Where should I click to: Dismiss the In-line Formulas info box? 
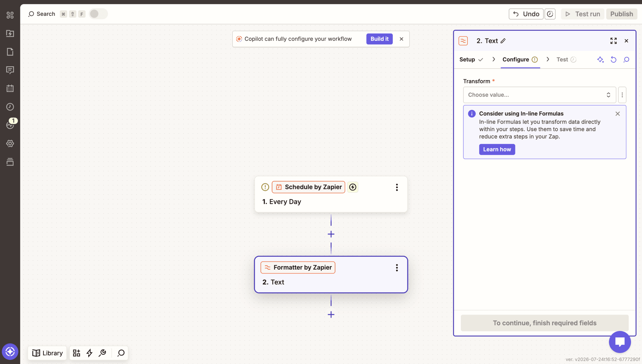point(618,114)
